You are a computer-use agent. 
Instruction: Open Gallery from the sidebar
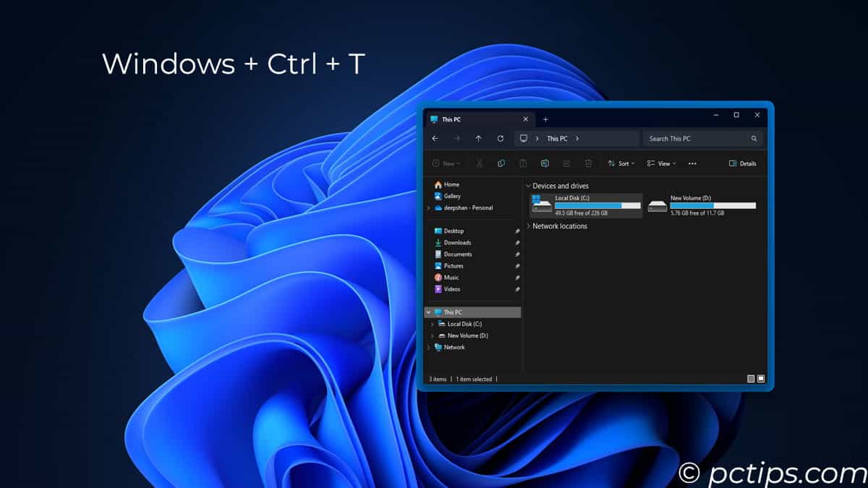pos(451,196)
